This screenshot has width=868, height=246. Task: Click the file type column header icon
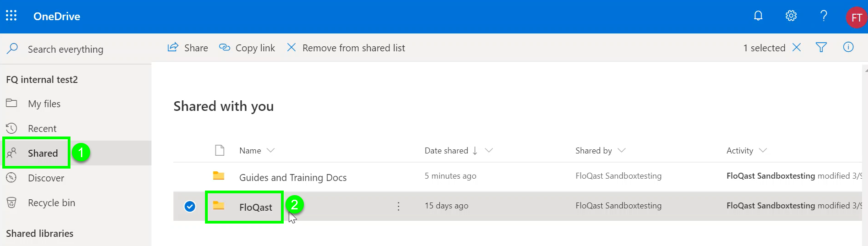(x=220, y=150)
